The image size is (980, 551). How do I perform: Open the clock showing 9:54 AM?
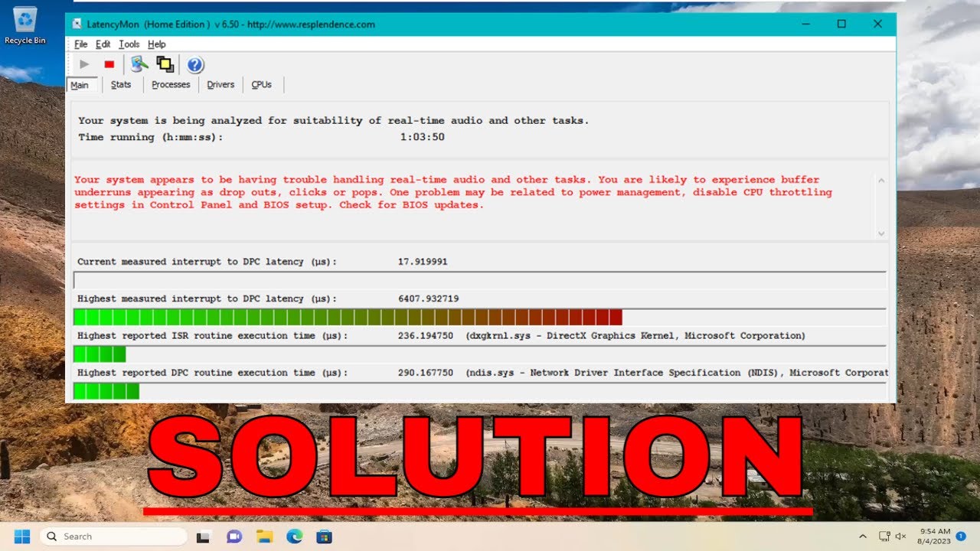[x=935, y=536]
